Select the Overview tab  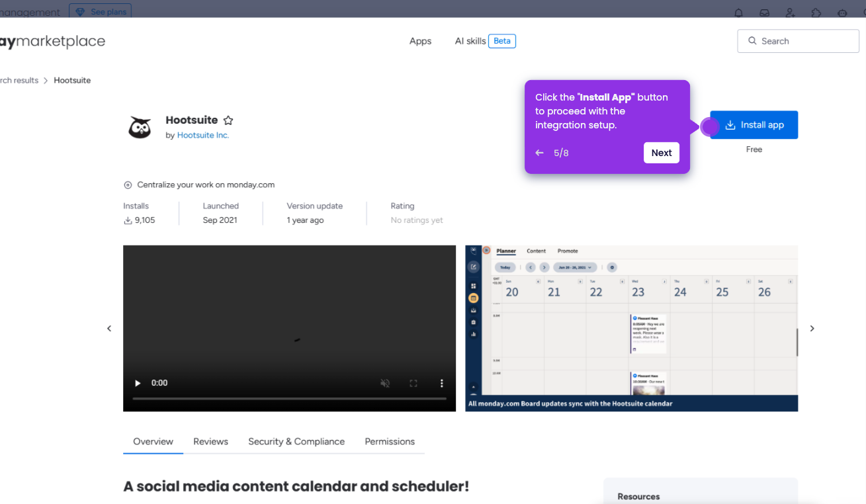[x=153, y=442]
